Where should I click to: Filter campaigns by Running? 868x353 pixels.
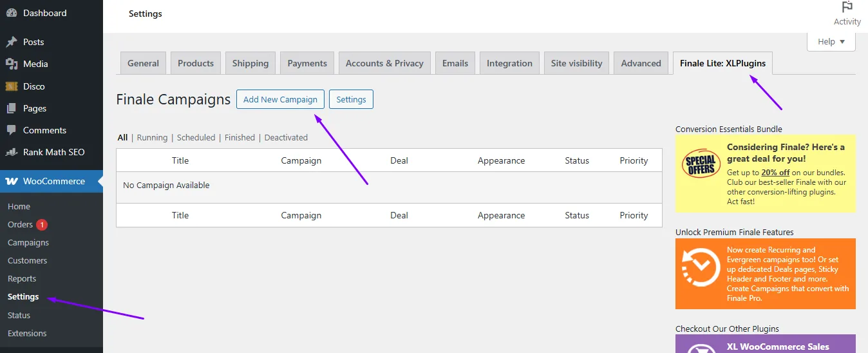[152, 137]
